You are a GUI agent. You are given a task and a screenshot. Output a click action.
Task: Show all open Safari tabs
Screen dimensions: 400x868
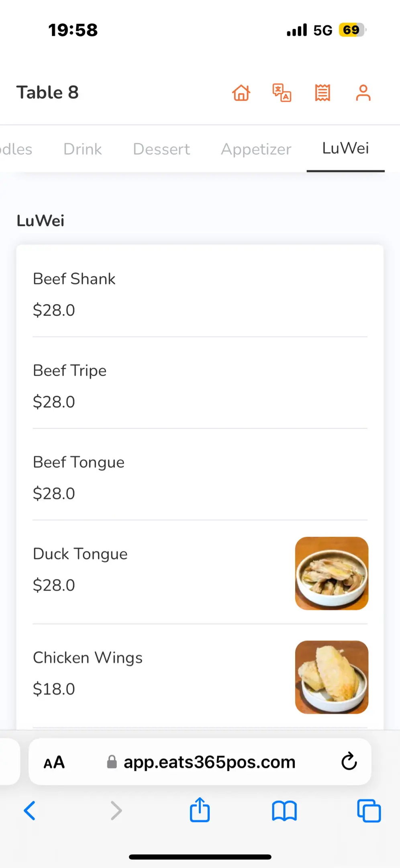pyautogui.click(x=369, y=810)
